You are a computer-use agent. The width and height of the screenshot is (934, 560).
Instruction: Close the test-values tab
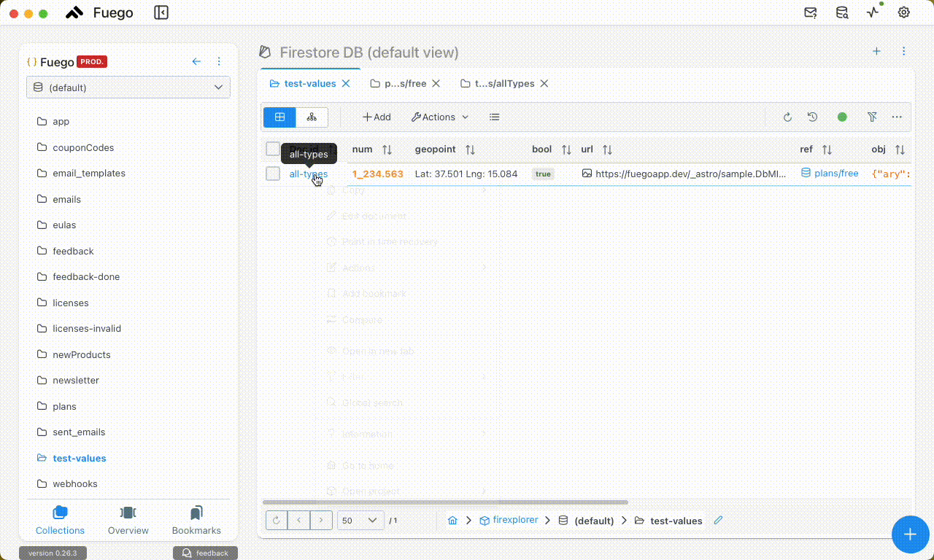click(347, 83)
